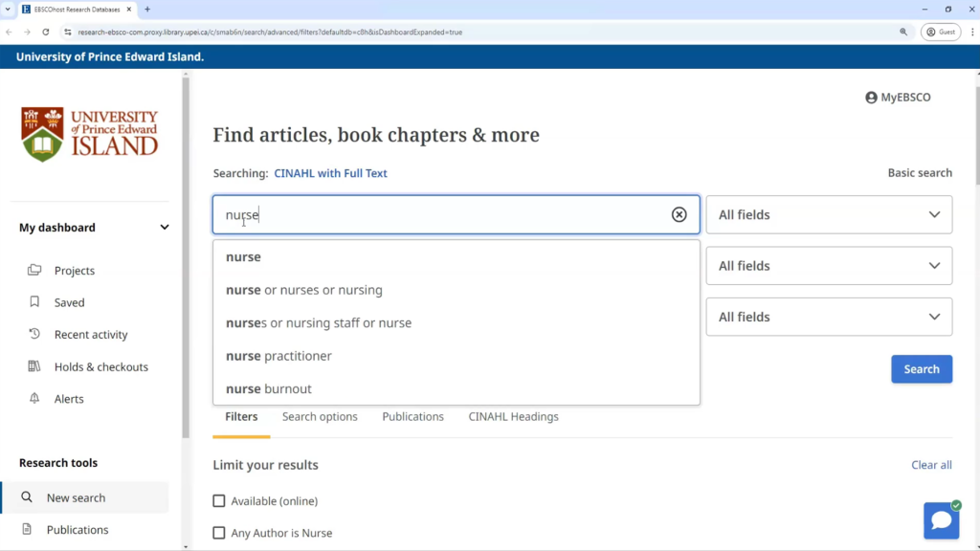Click the Basic search link
Image resolution: width=980 pixels, height=551 pixels.
(919, 173)
